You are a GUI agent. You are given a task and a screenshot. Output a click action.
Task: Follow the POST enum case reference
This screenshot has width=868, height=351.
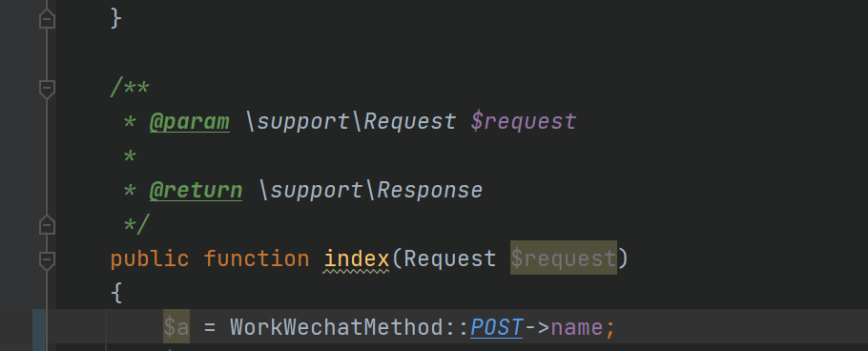tap(496, 328)
